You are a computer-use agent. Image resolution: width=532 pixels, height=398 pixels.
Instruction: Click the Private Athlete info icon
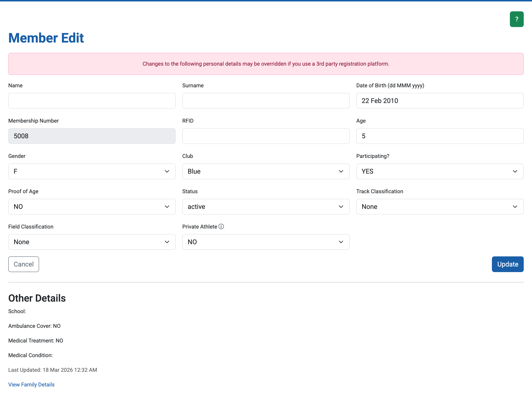click(221, 226)
